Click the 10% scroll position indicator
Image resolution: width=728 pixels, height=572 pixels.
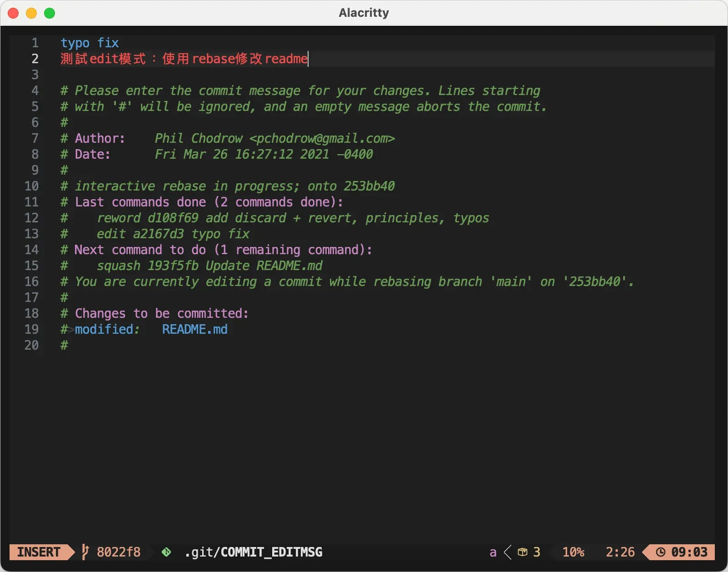click(573, 552)
